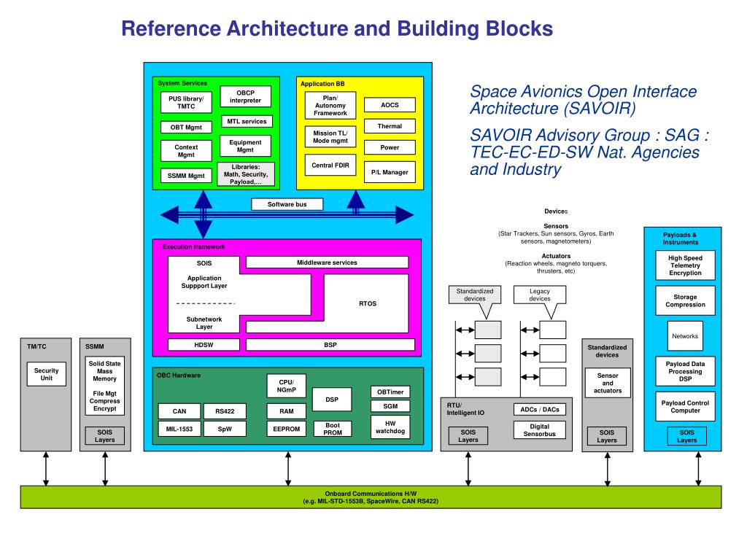Select the System Services heading

pyautogui.click(x=182, y=83)
